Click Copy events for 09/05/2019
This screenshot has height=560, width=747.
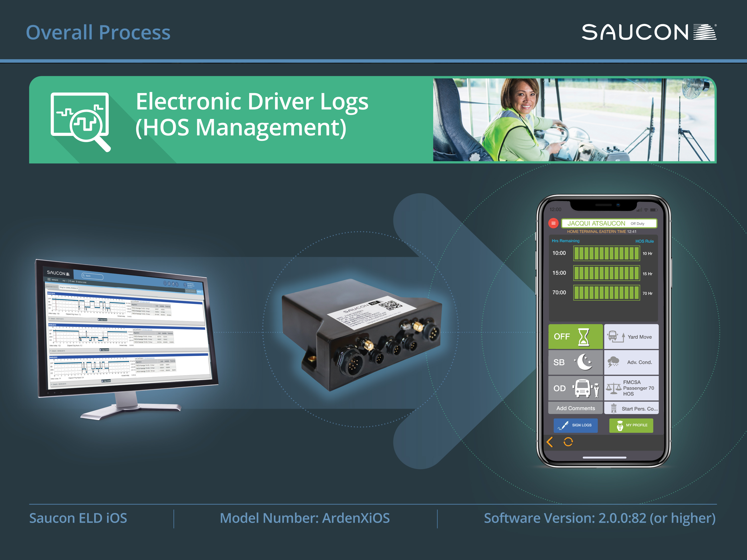106,381
